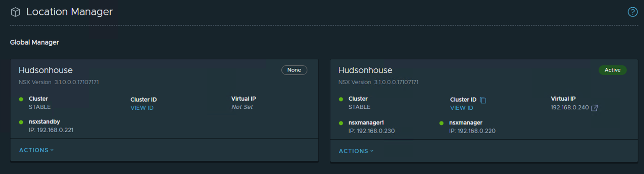This screenshot has width=644, height=174.
Task: Click the green status dot beside nsxmanager1
Action: 341,123
